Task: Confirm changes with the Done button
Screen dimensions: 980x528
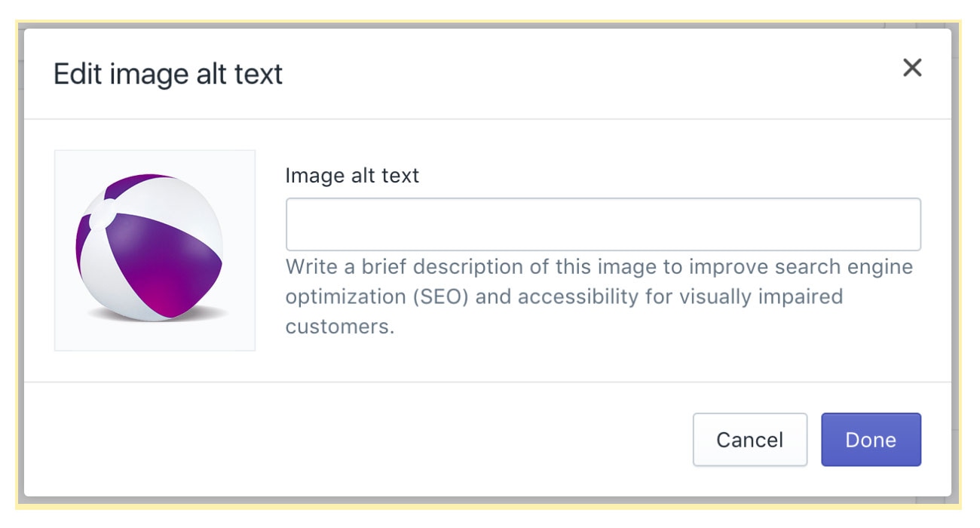Action: (x=871, y=440)
